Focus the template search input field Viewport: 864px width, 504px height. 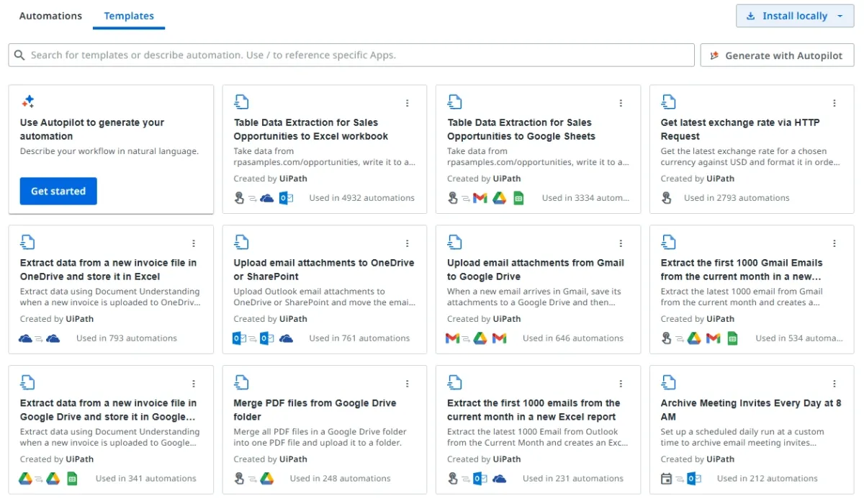[351, 55]
